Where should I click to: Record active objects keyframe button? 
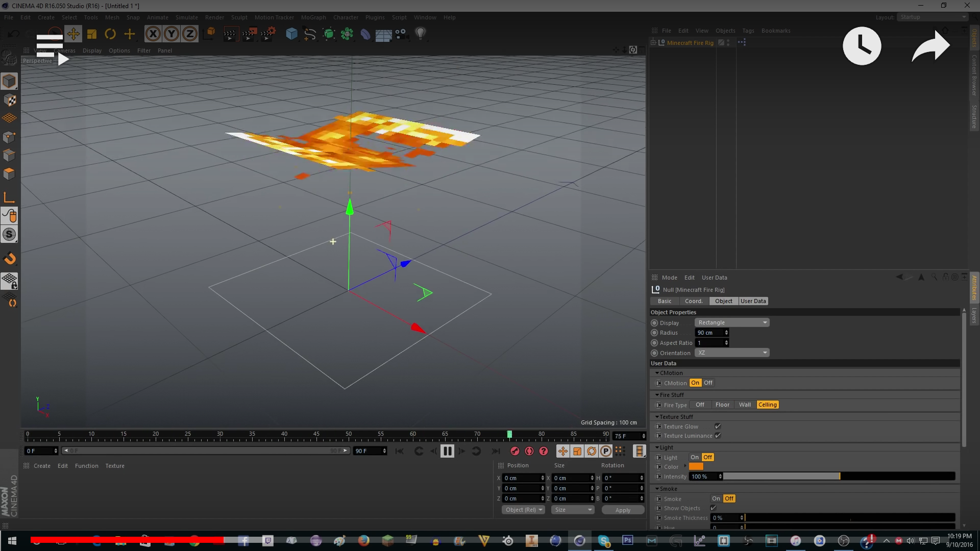pyautogui.click(x=515, y=451)
